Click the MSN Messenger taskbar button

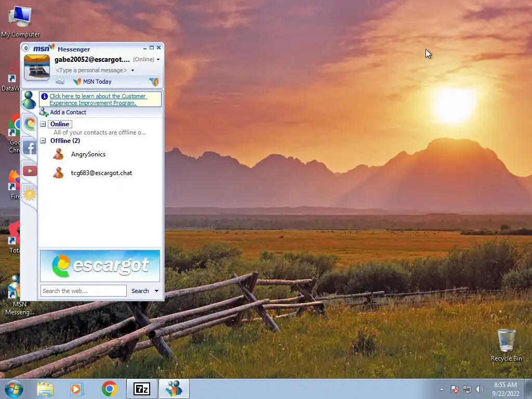[174, 389]
